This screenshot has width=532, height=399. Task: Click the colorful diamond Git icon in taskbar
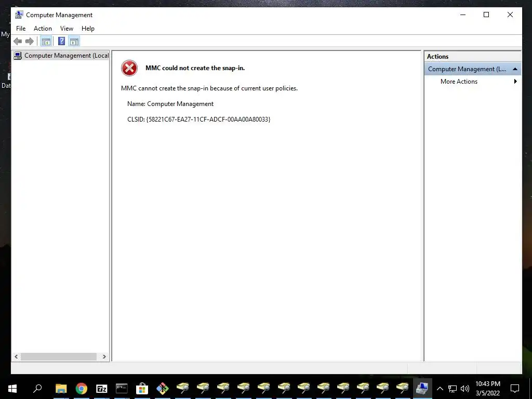tap(162, 388)
